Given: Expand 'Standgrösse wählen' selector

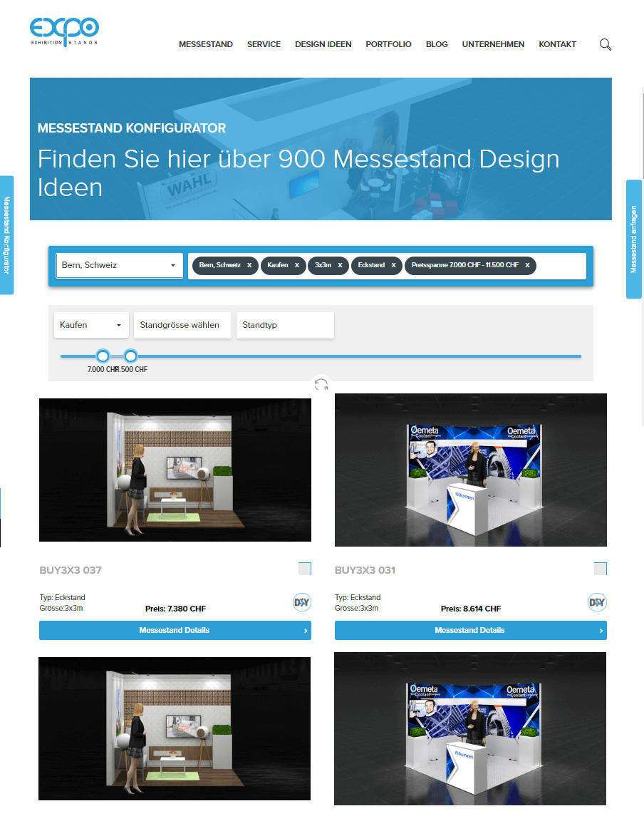Looking at the screenshot, I should (182, 325).
